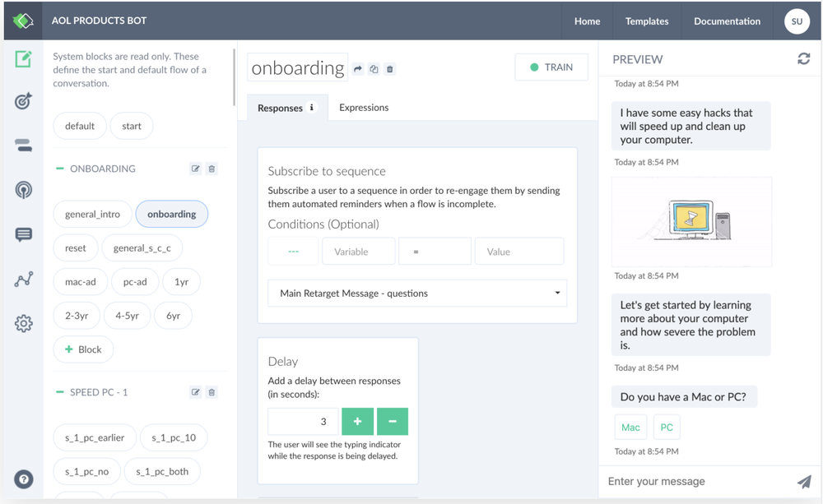Choose Mac quick reply in preview

[630, 427]
